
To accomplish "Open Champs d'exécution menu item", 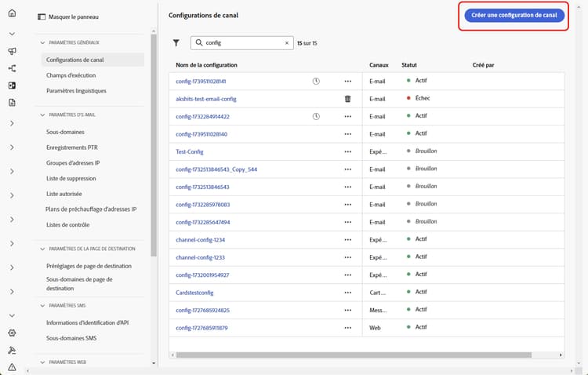I will 71,75.
